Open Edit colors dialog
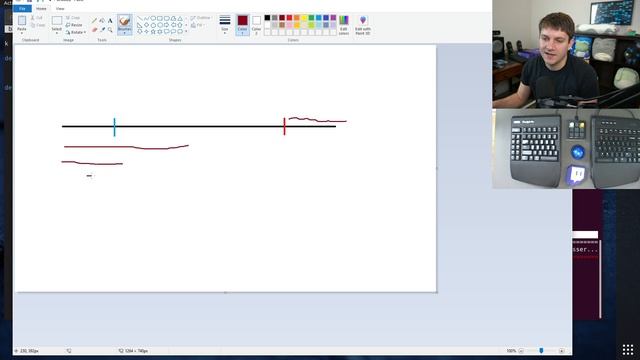This screenshot has width=640, height=360. point(344,24)
